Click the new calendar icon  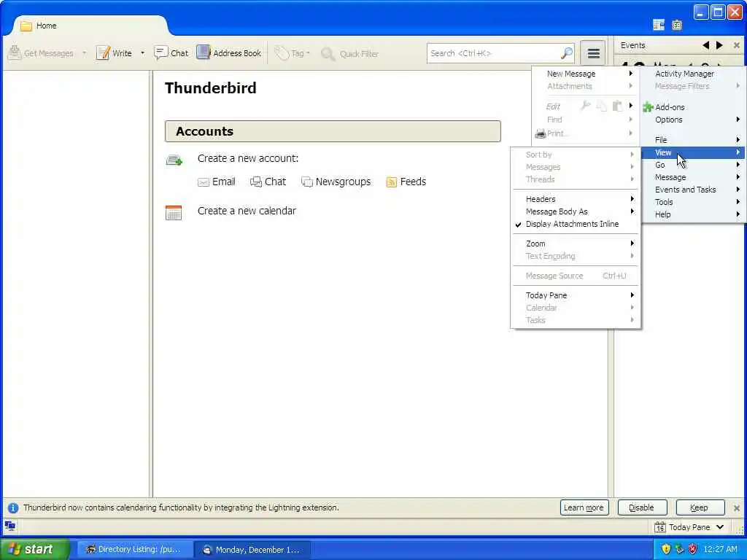pyautogui.click(x=174, y=212)
